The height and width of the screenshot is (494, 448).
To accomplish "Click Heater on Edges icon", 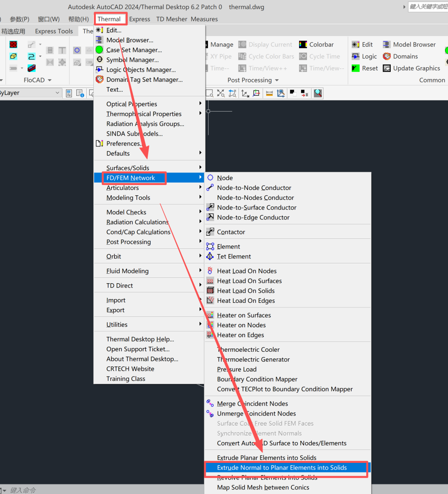I will click(210, 335).
